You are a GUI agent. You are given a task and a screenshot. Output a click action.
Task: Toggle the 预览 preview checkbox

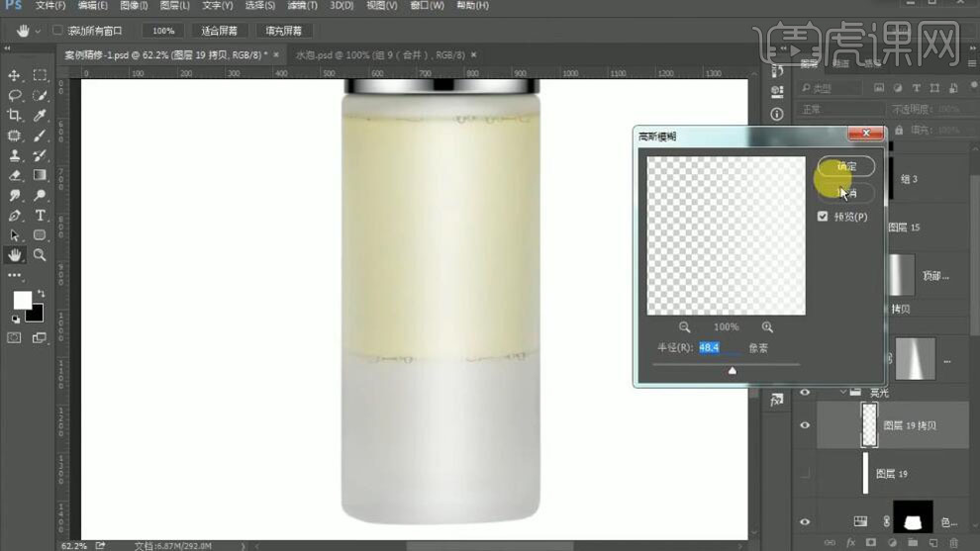click(x=823, y=217)
